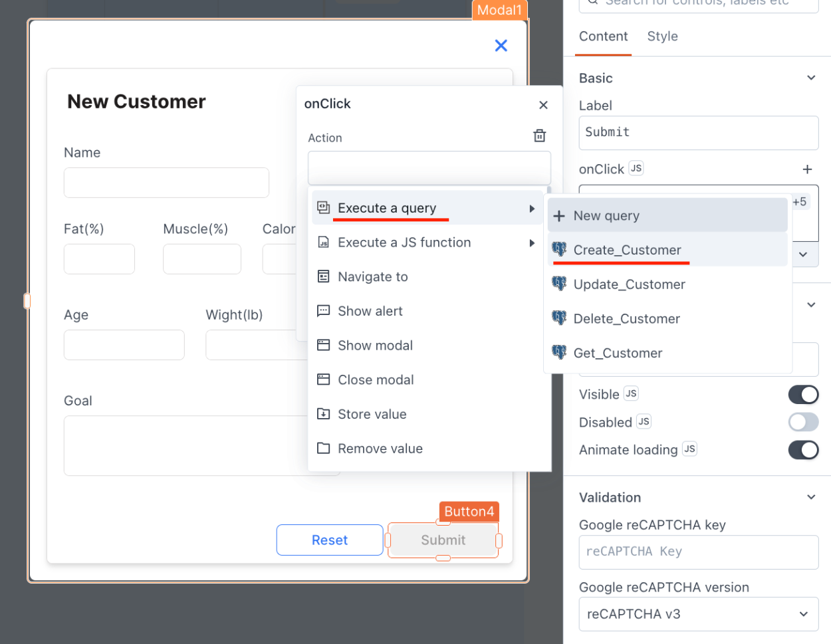Screen dimensions: 831x644
Task: Click the plus icon beside New query
Action: click(x=559, y=216)
